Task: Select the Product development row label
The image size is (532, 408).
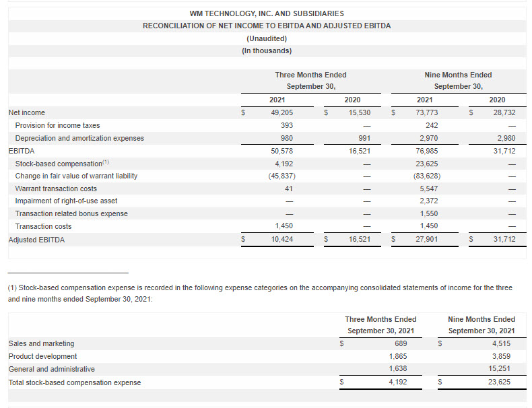Action: (42, 356)
